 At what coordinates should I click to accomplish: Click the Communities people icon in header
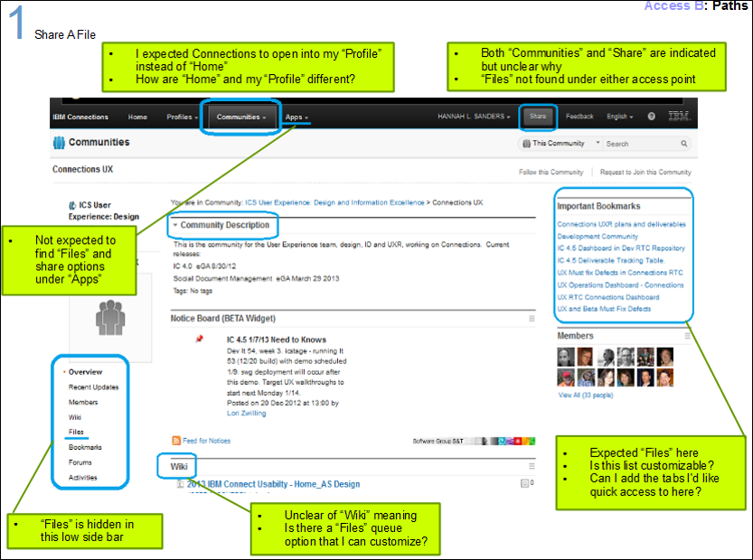click(x=59, y=143)
